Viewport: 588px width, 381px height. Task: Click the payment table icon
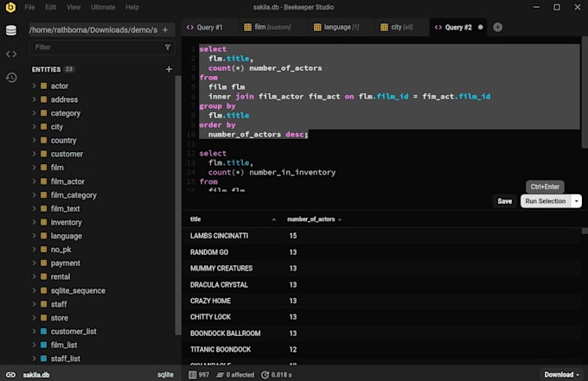(x=43, y=263)
